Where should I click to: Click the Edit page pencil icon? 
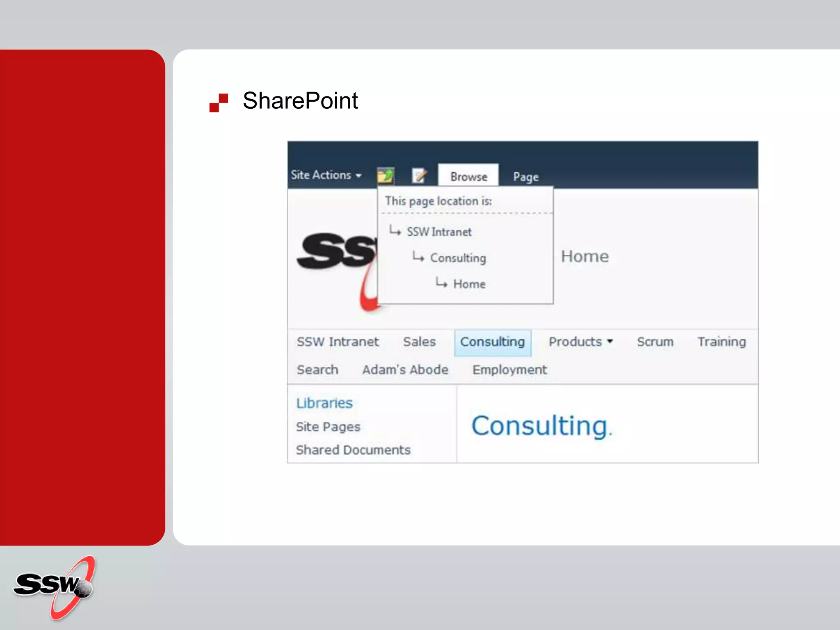click(x=419, y=176)
